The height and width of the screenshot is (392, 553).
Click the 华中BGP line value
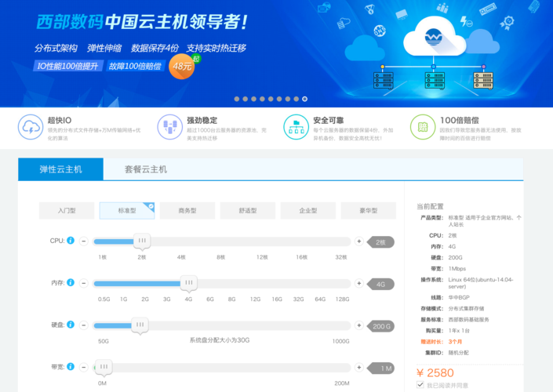(x=459, y=297)
